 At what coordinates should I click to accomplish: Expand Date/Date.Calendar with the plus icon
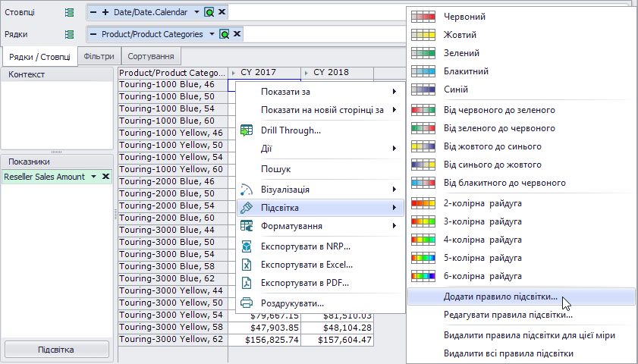tap(105, 12)
